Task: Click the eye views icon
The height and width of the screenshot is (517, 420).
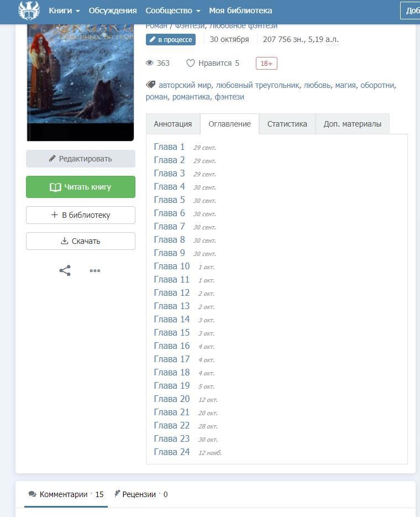Action: (x=150, y=63)
